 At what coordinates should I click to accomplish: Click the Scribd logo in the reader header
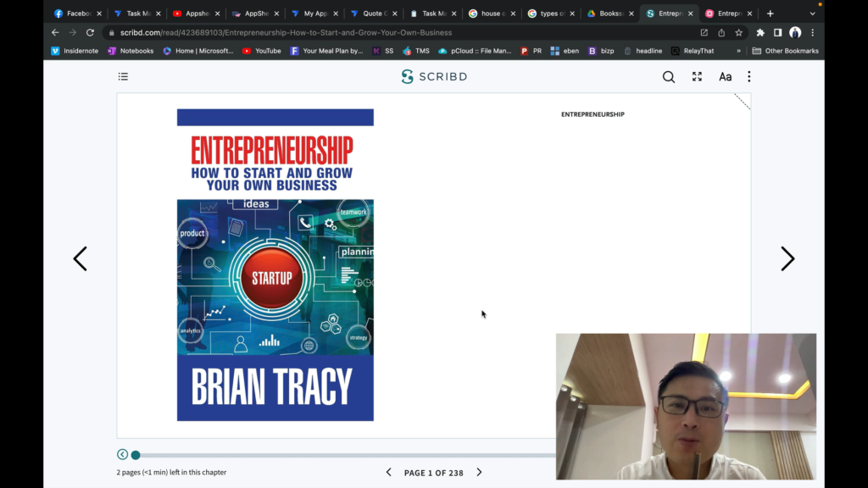click(435, 76)
